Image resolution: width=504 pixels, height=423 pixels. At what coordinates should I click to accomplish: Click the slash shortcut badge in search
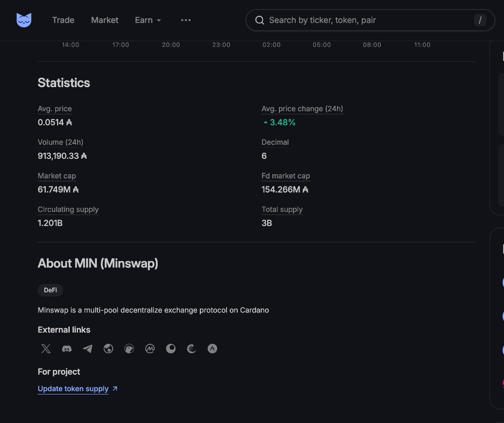coord(480,20)
